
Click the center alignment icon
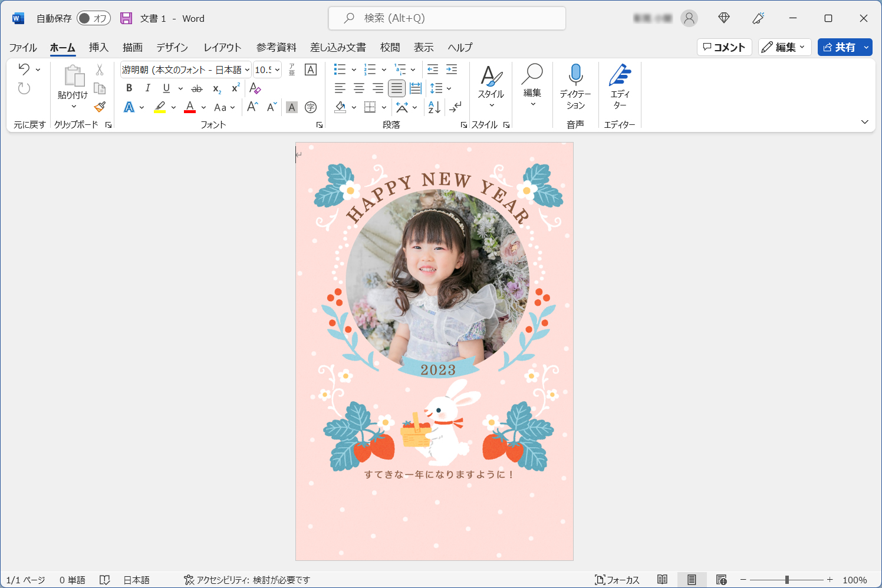click(358, 88)
